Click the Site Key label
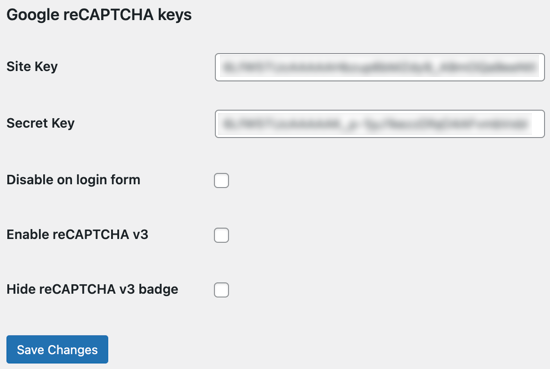Image resolution: width=550 pixels, height=369 pixels. click(x=32, y=67)
